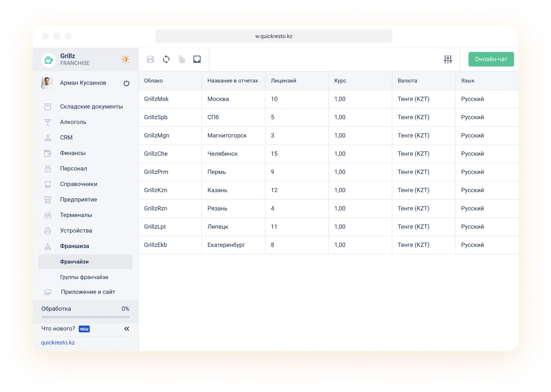Open the column settings sliders icon
This screenshot has height=392, width=551.
pyautogui.click(x=448, y=60)
